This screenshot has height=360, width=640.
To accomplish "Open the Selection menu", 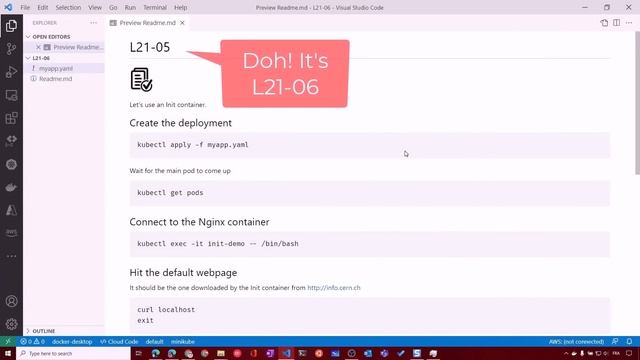I will [x=68, y=7].
